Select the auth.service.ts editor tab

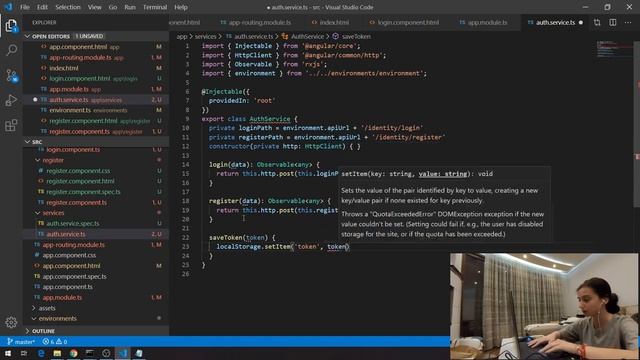tap(555, 22)
